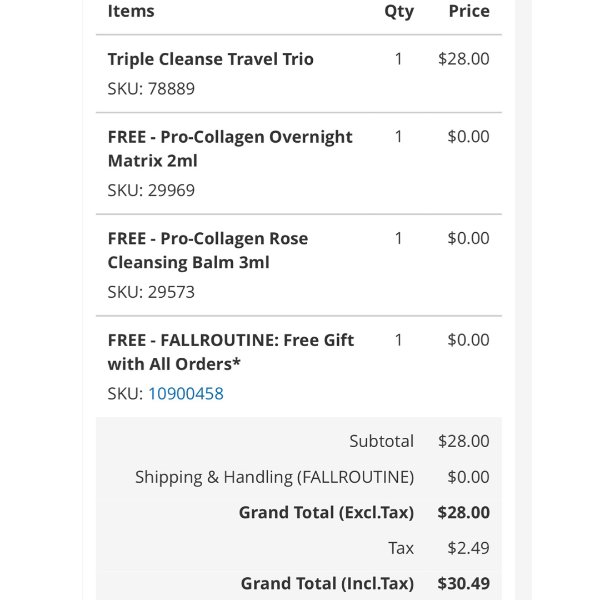
Task: Click the $28.00 Triple Cleanse price
Action: tap(464, 59)
